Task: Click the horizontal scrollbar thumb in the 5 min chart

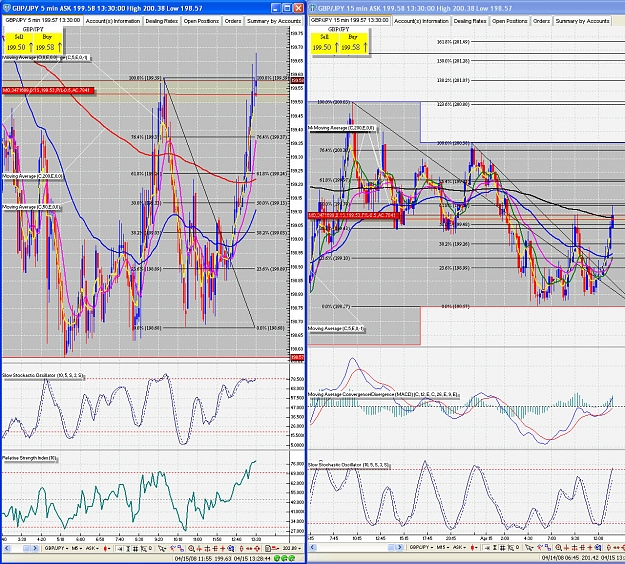Action: point(26,548)
